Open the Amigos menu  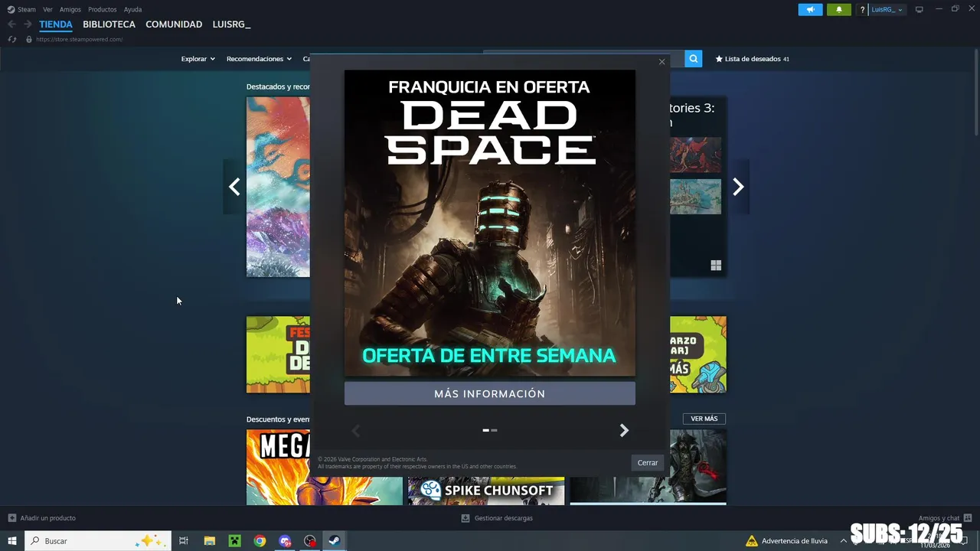70,9
